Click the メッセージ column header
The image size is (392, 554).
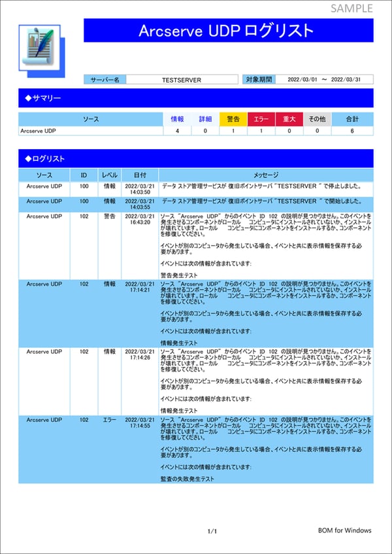pos(266,175)
